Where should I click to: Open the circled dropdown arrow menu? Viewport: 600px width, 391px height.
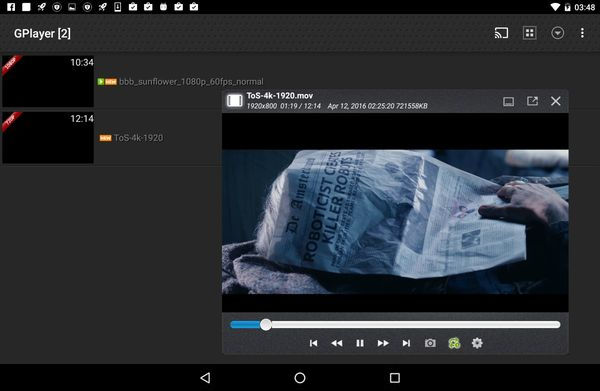click(x=558, y=33)
